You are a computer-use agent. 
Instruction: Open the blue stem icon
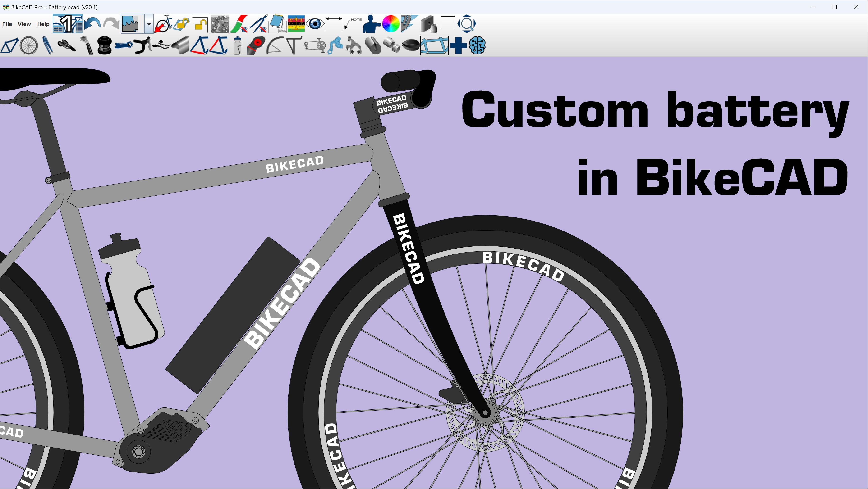click(123, 45)
